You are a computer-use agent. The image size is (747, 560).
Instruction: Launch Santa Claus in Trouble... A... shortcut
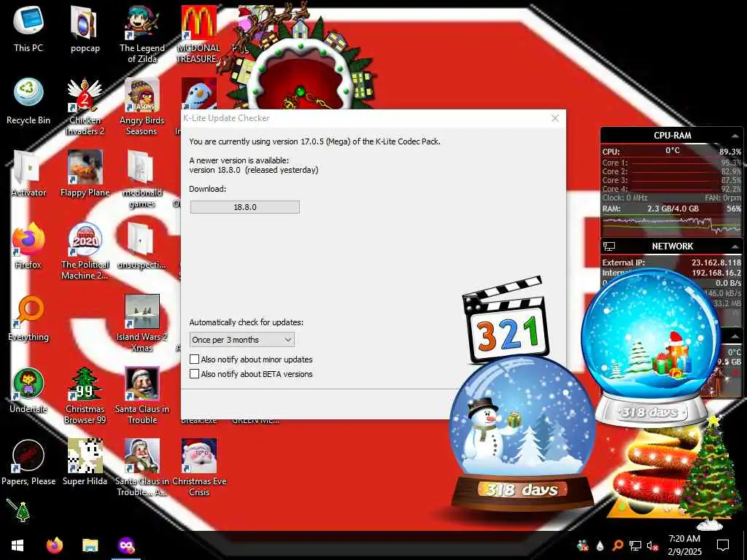142,469
